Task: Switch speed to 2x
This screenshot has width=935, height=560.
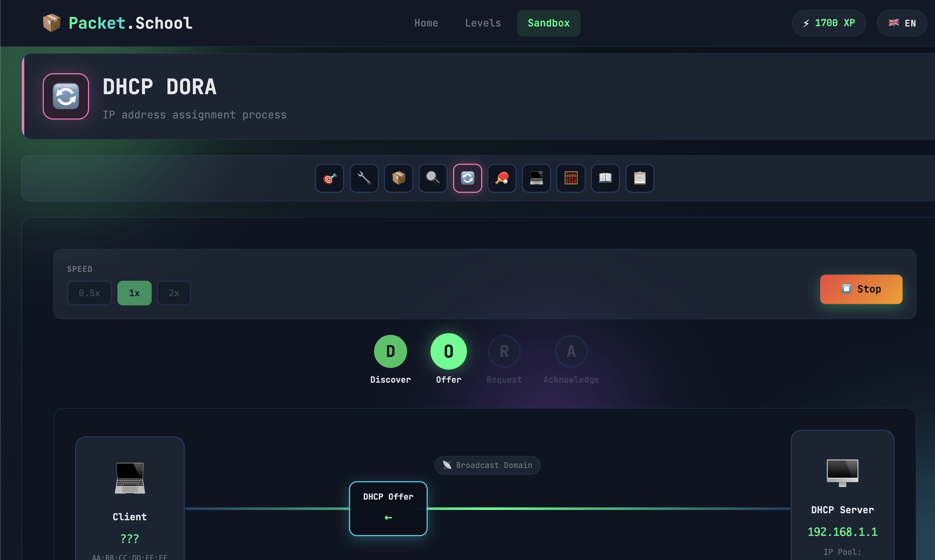Action: pyautogui.click(x=174, y=293)
